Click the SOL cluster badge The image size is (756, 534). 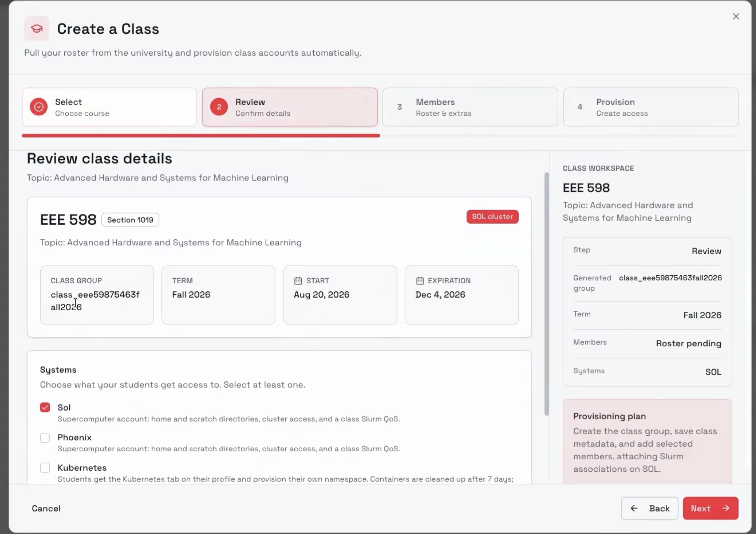tap(492, 217)
